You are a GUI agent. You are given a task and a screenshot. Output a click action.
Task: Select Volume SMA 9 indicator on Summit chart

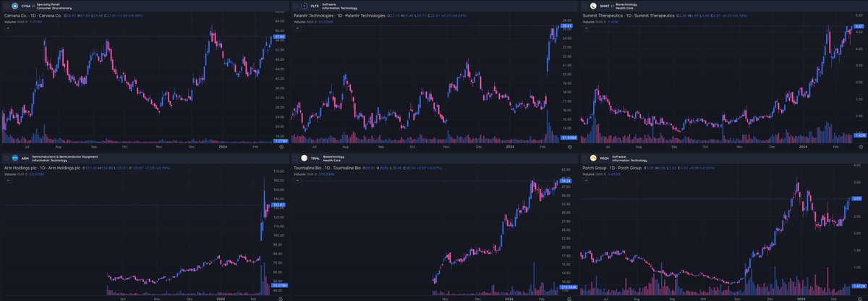pyautogui.click(x=596, y=22)
